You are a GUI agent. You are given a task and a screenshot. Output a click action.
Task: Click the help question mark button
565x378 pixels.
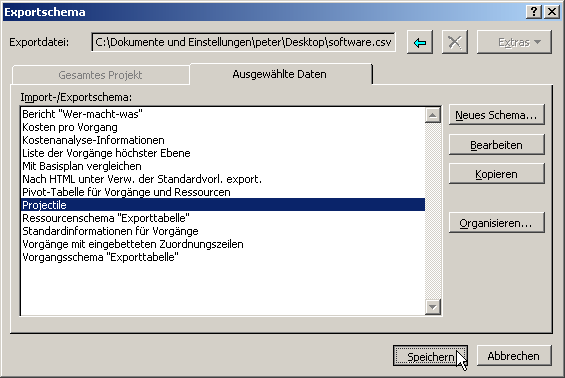[x=534, y=12]
